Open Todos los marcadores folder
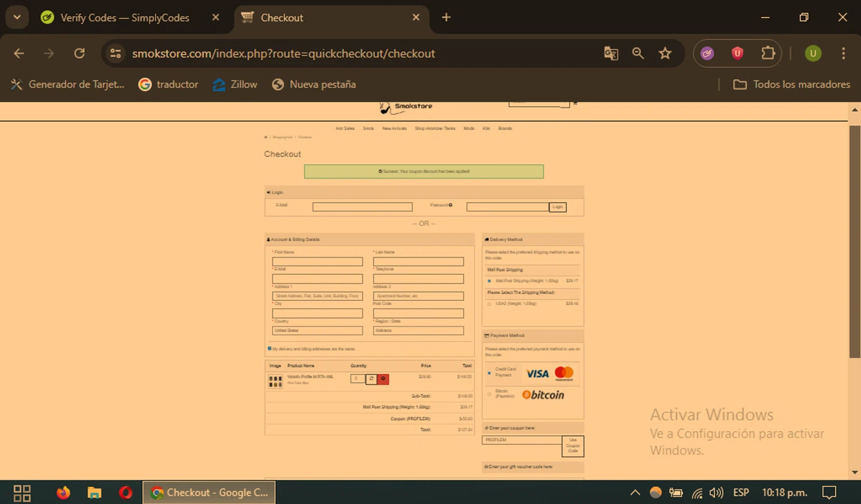The image size is (861, 504). tap(792, 84)
